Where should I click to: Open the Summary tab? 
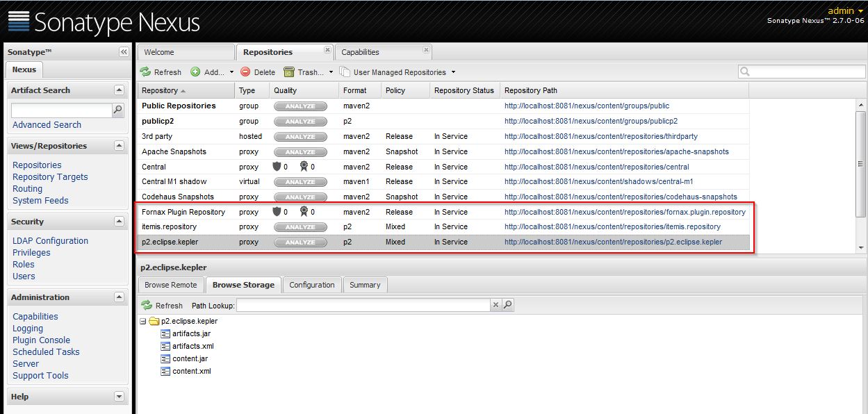click(365, 285)
